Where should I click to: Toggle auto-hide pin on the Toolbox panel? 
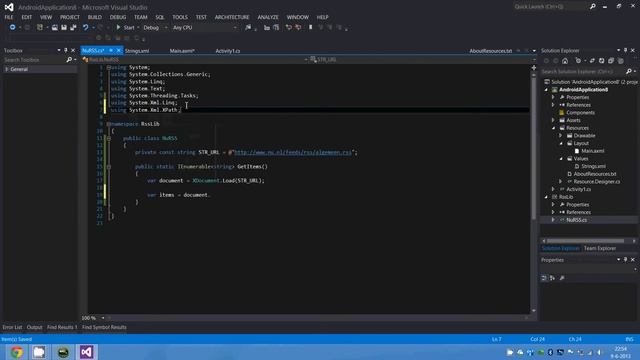[66, 50]
